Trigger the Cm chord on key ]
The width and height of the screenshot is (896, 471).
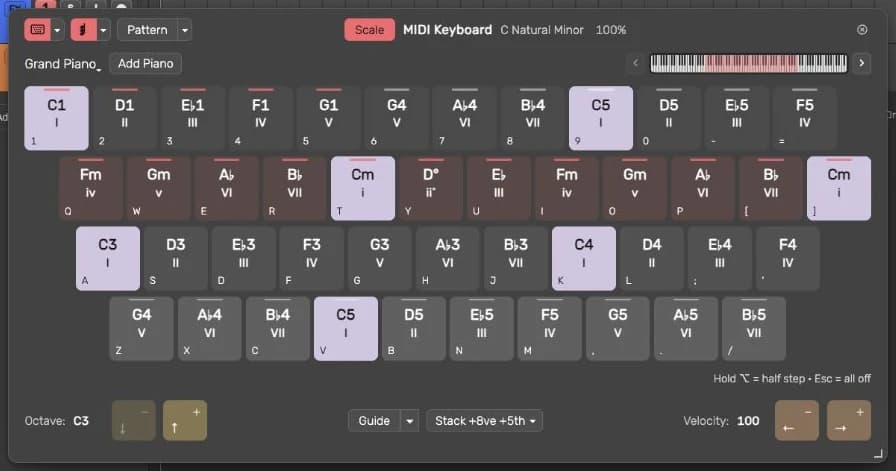pos(839,188)
